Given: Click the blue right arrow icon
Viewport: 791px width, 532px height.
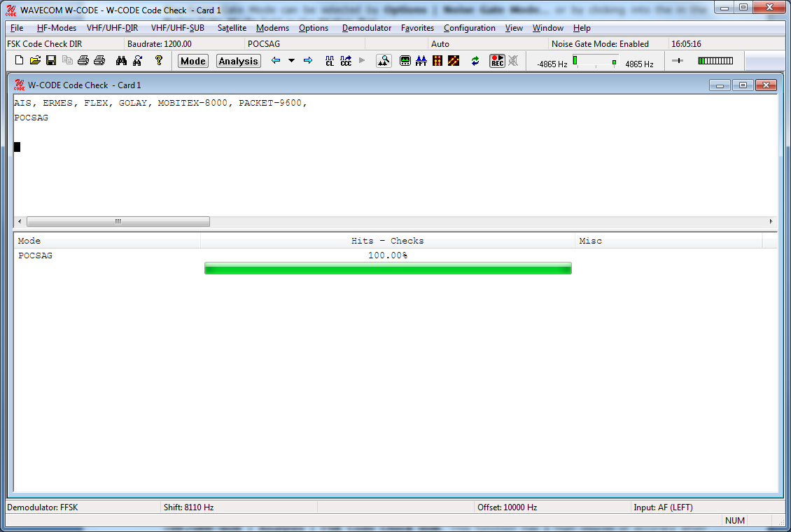Looking at the screenshot, I should pos(308,60).
